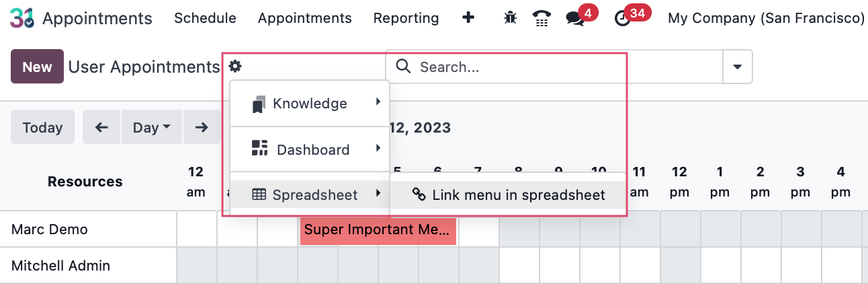This screenshot has height=284, width=868.
Task: Toggle the search options dropdown arrow
Action: [x=738, y=67]
